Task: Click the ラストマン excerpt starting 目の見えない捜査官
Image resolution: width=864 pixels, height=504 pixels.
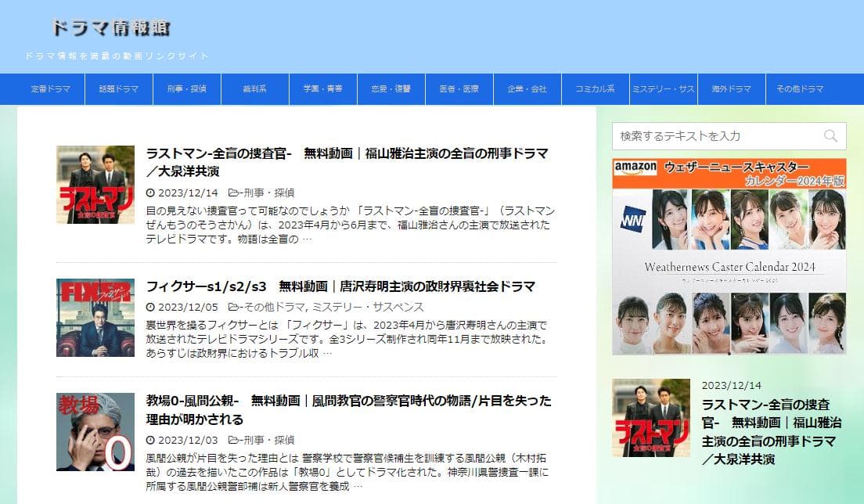Action: (351, 225)
